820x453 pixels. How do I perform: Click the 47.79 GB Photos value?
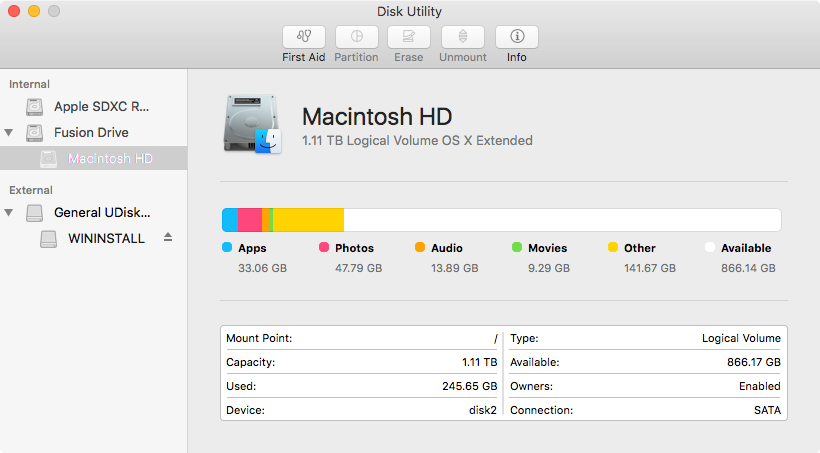tap(359, 268)
